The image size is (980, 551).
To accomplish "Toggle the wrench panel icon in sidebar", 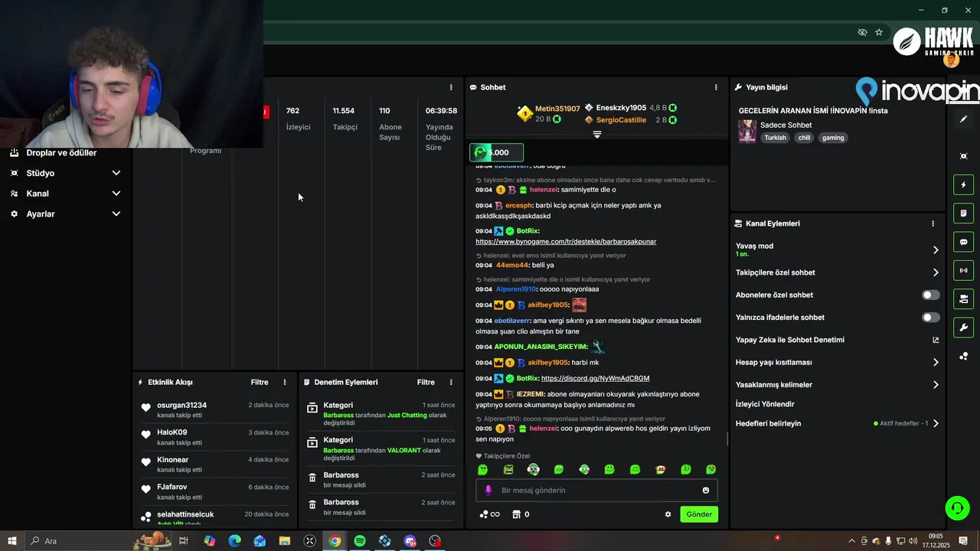I will click(x=963, y=328).
